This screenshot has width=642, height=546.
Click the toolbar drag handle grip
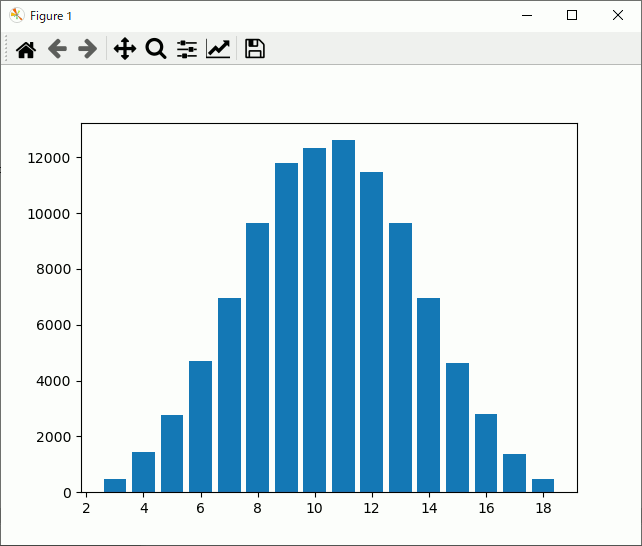tap(6, 48)
